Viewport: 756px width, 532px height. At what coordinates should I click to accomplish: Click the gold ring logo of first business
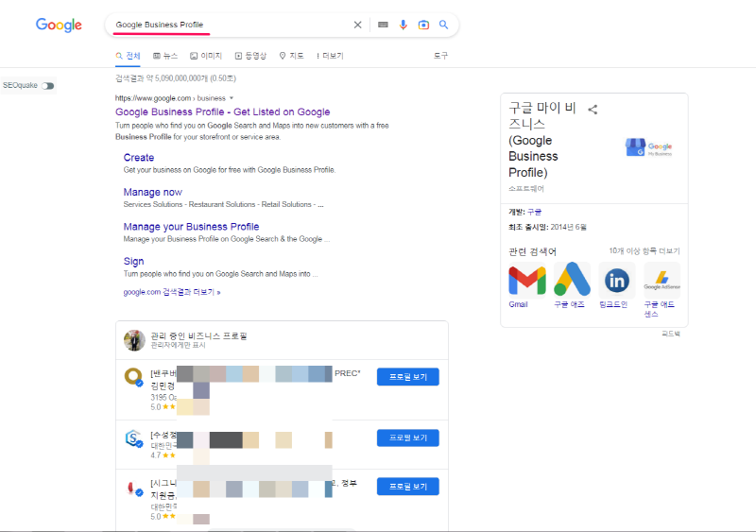tap(133, 377)
